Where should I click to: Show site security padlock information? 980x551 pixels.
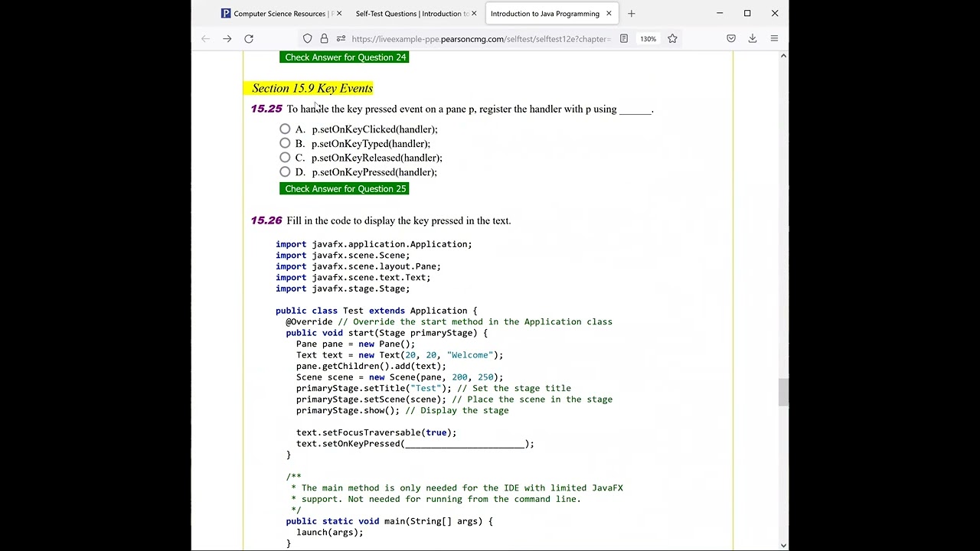pos(324,38)
